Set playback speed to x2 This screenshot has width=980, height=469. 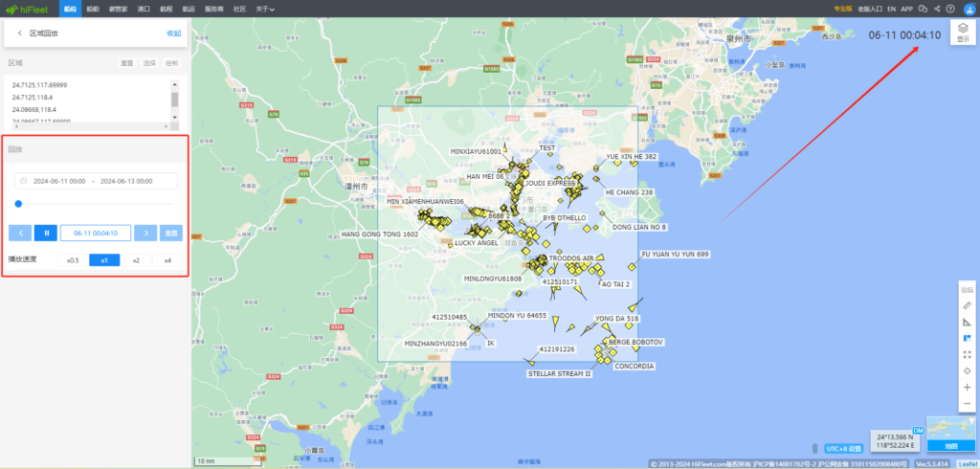[136, 260]
